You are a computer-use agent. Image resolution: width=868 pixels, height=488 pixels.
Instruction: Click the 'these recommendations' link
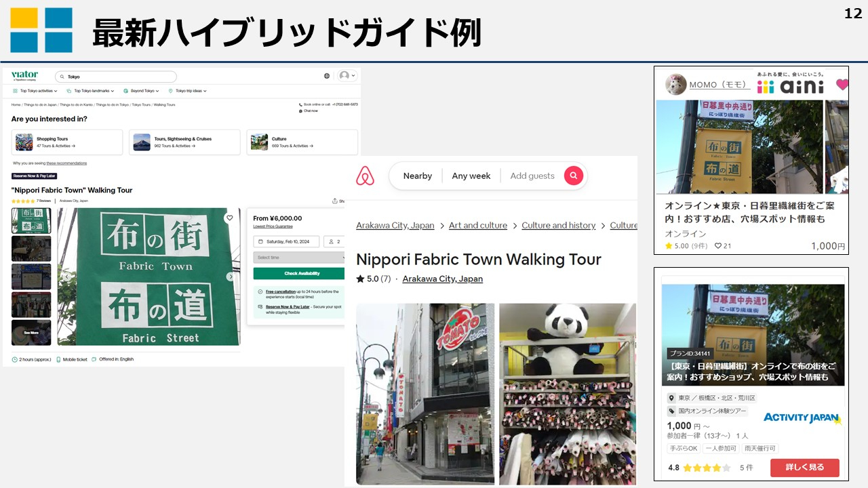tap(66, 163)
